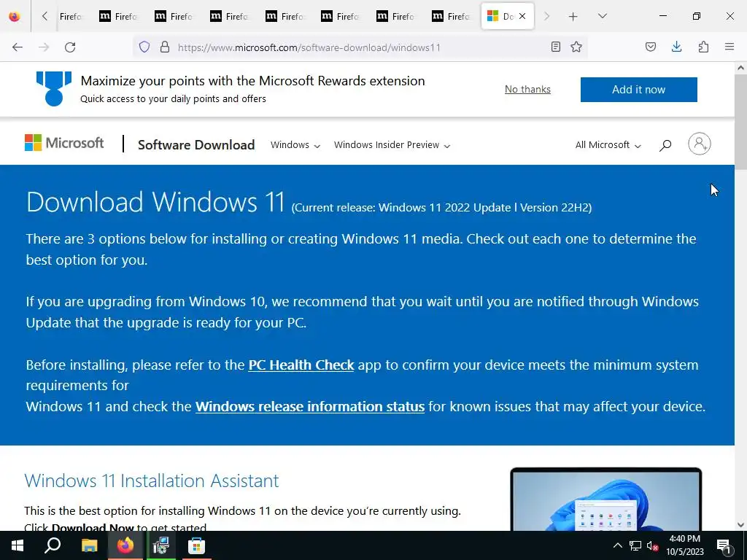Open the notification center icon
The height and width of the screenshot is (560, 747).
pos(724,545)
